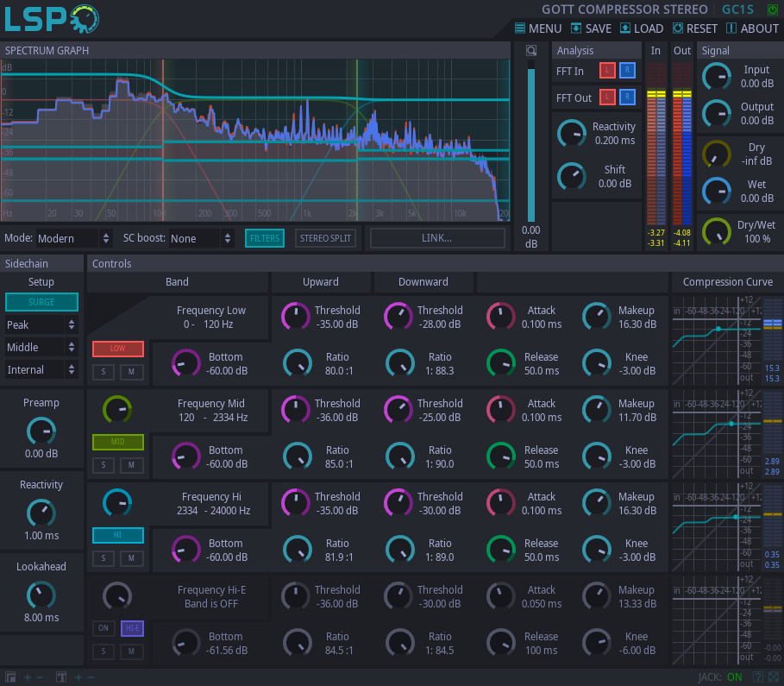This screenshot has width=784, height=686.
Task: Click the LINK... button
Action: click(x=437, y=238)
